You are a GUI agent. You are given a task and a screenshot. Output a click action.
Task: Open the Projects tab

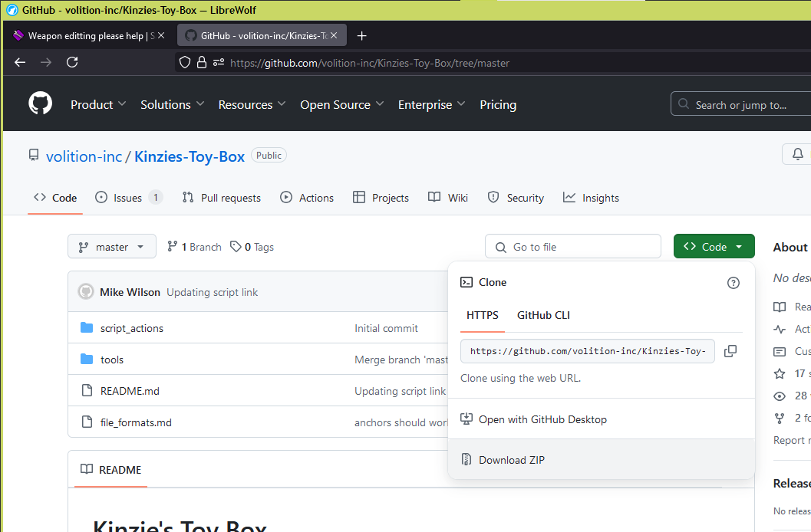[381, 198]
